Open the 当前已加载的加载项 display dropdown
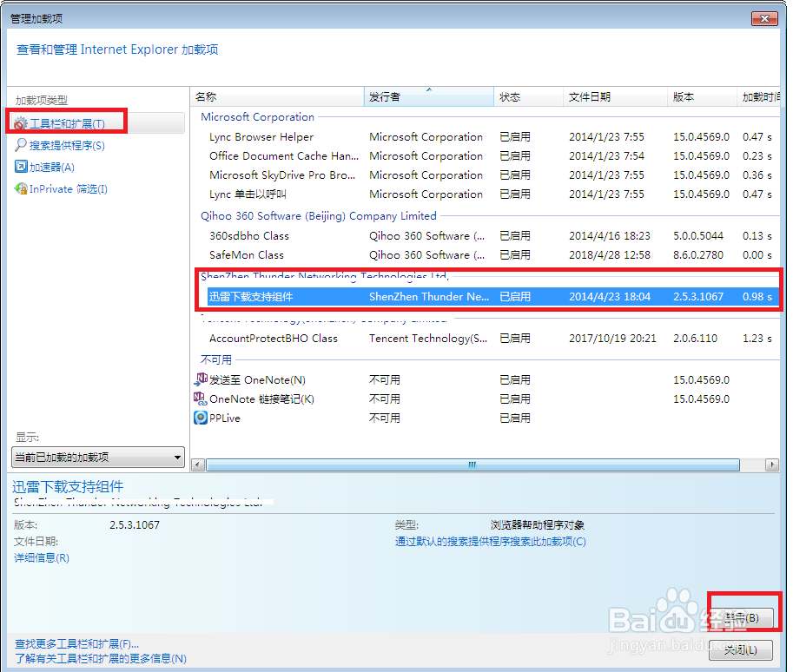The width and height of the screenshot is (793, 672). (98, 457)
